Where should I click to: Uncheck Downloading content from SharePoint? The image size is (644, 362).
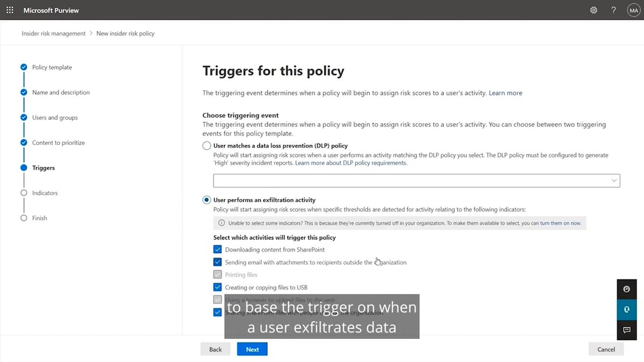(217, 249)
